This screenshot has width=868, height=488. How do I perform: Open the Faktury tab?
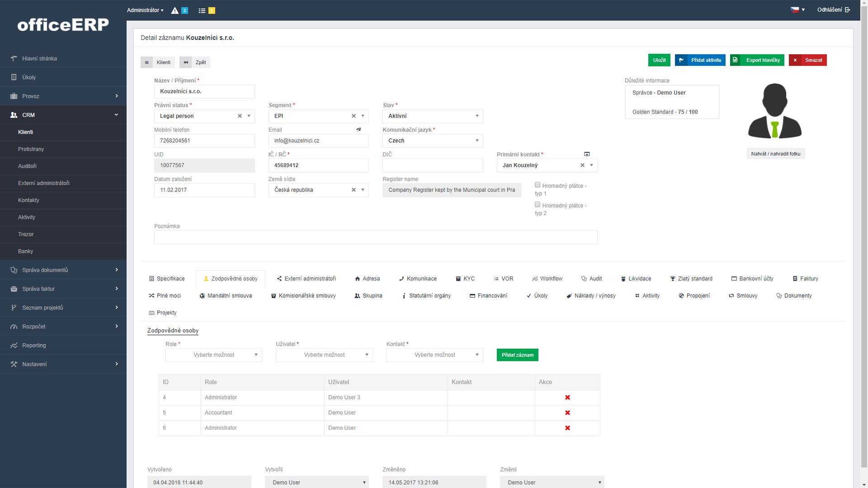(805, 279)
